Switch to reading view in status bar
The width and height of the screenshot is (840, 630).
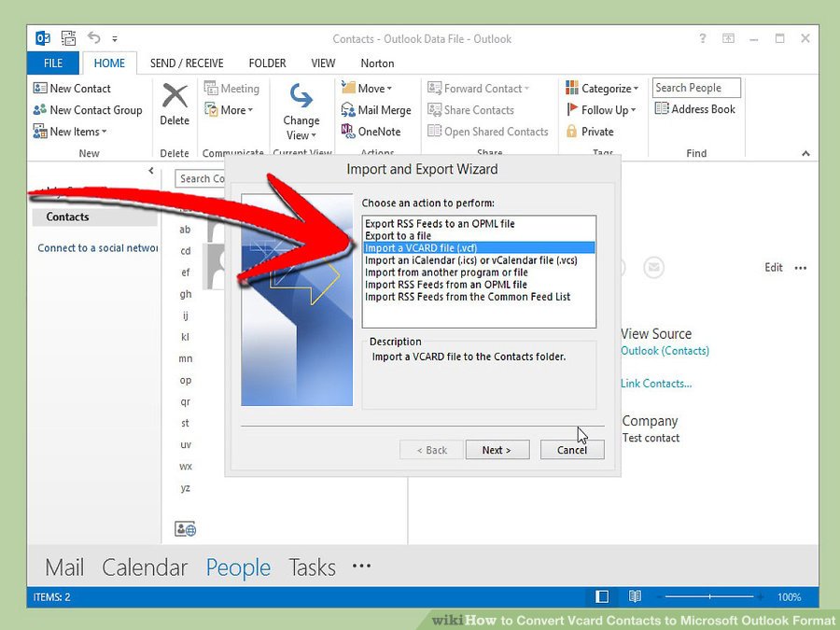[x=635, y=596]
